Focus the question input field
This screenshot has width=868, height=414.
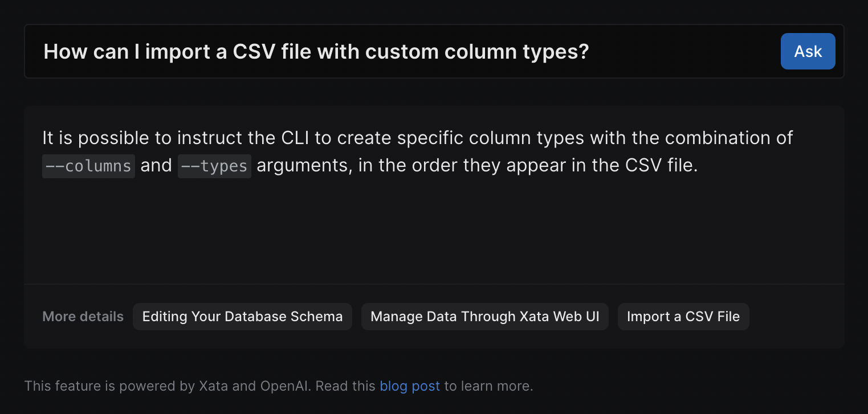399,52
